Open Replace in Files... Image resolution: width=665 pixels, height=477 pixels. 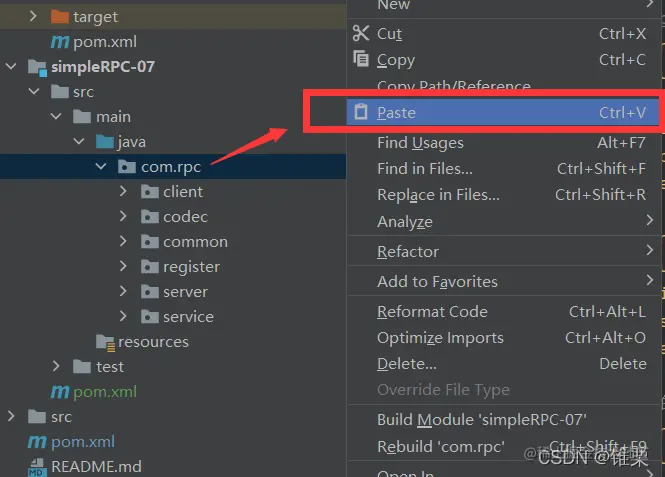pyautogui.click(x=503, y=195)
